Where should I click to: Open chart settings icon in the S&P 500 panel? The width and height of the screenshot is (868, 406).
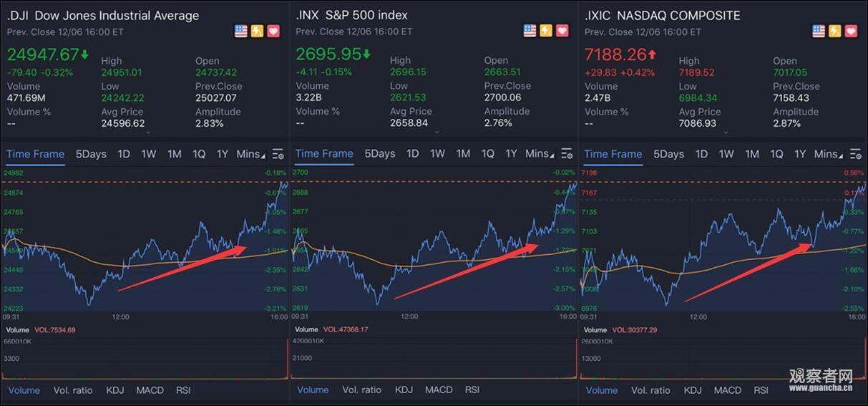pos(567,154)
